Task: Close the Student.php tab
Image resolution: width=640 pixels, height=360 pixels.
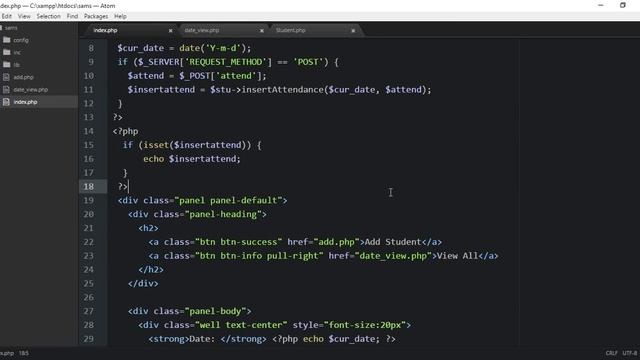Action: [353, 31]
